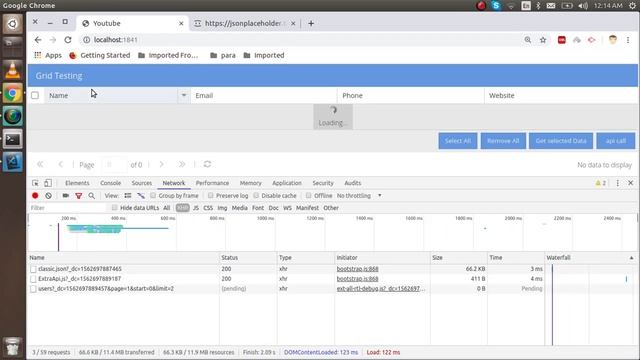Switch to Sources DevTools tab

click(x=142, y=183)
